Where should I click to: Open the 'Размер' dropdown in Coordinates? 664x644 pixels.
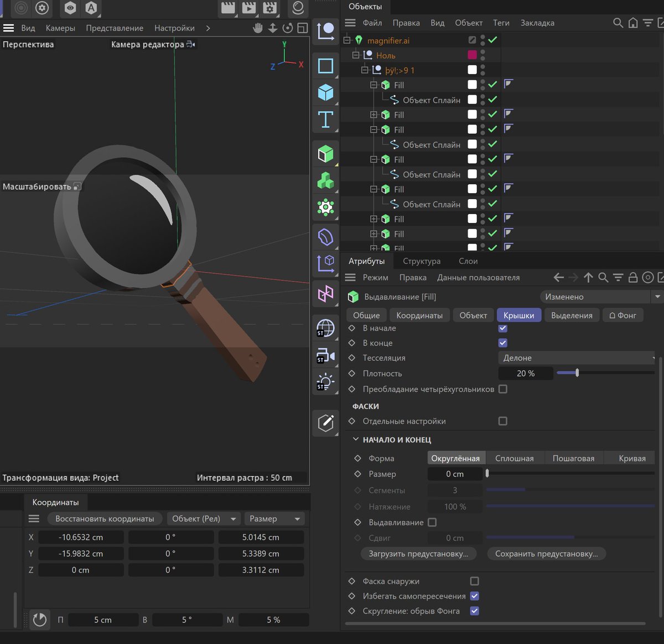coord(274,518)
